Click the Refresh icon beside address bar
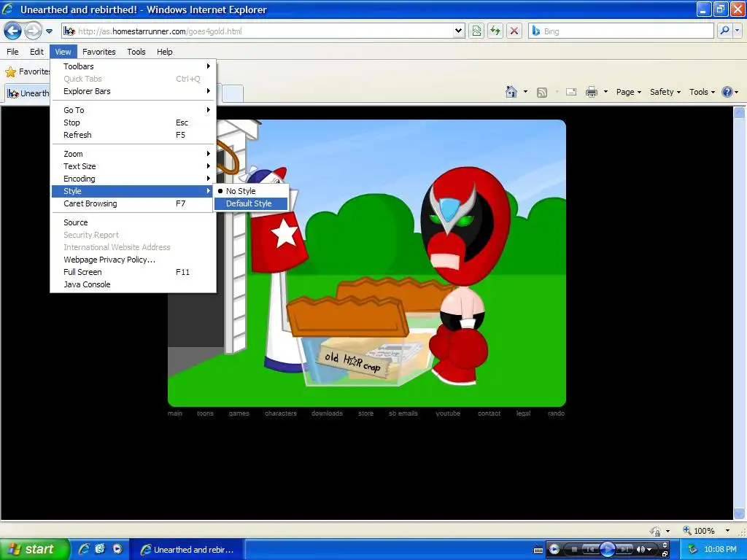The width and height of the screenshot is (747, 560). click(x=495, y=31)
